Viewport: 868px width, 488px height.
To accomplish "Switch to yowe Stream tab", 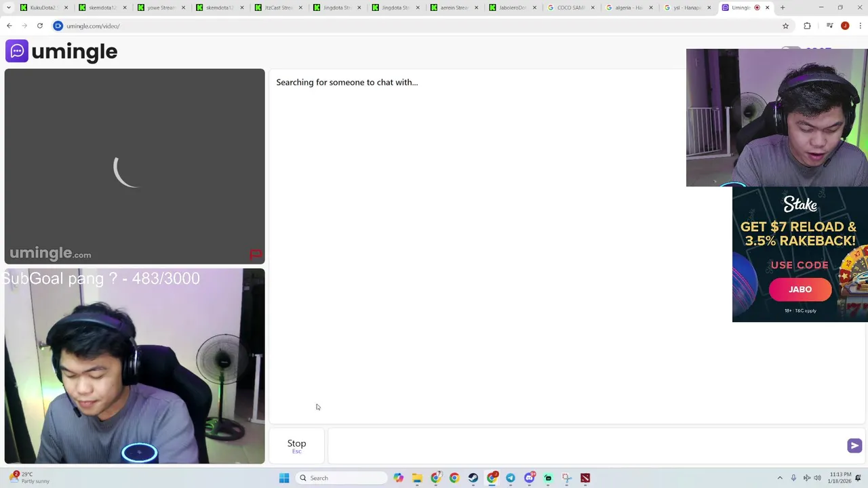I will pos(161,7).
